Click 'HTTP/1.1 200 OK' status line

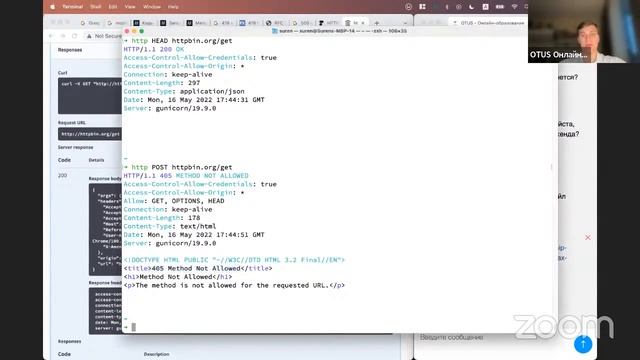click(x=154, y=49)
